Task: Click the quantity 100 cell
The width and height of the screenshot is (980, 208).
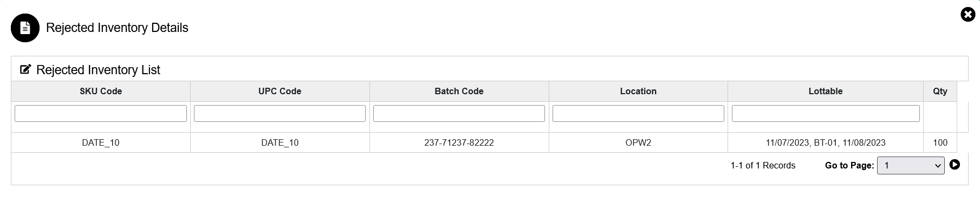Action: pos(940,142)
